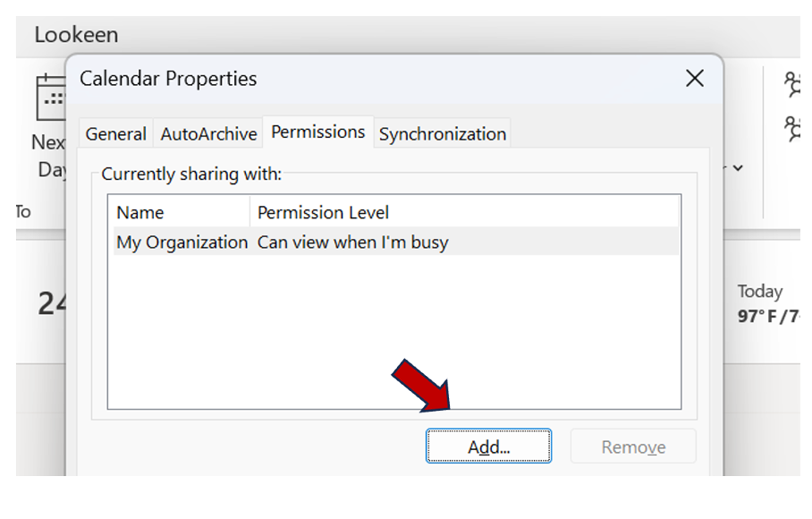812x519 pixels.
Task: Sort by the Name column header
Action: [x=140, y=213]
